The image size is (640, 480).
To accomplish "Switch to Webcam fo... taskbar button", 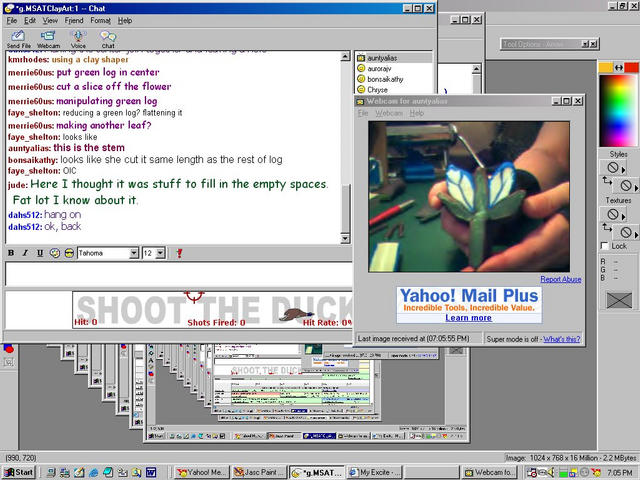I will [490, 472].
